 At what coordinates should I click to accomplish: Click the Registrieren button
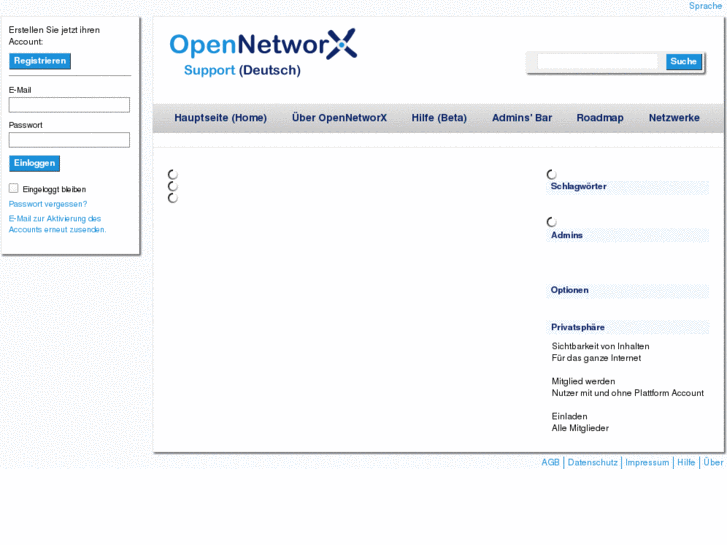pos(40,61)
